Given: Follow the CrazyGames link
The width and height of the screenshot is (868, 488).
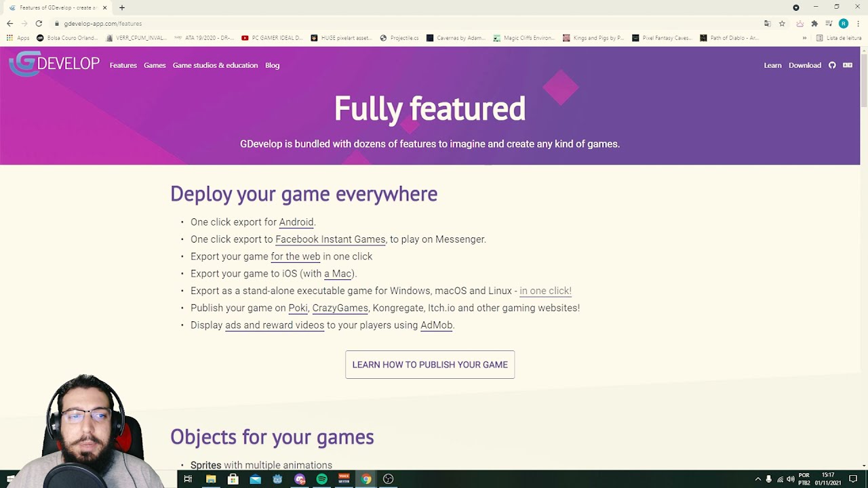Looking at the screenshot, I should pos(340,308).
